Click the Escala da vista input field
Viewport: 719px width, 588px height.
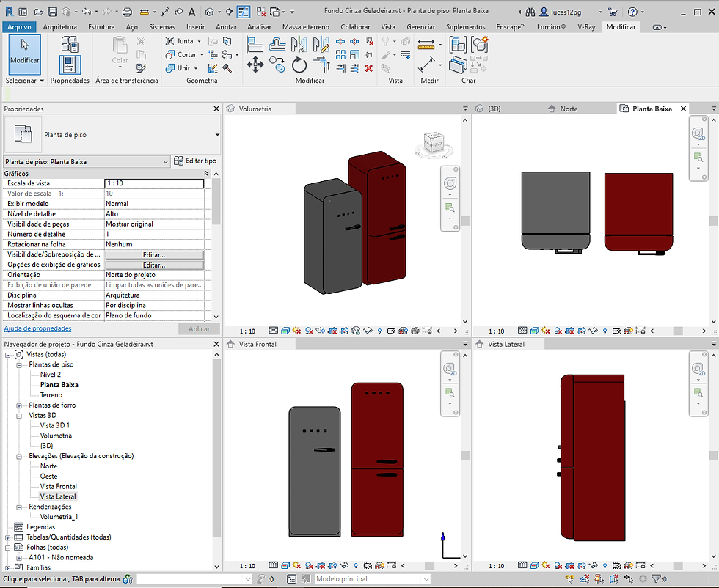click(x=154, y=183)
